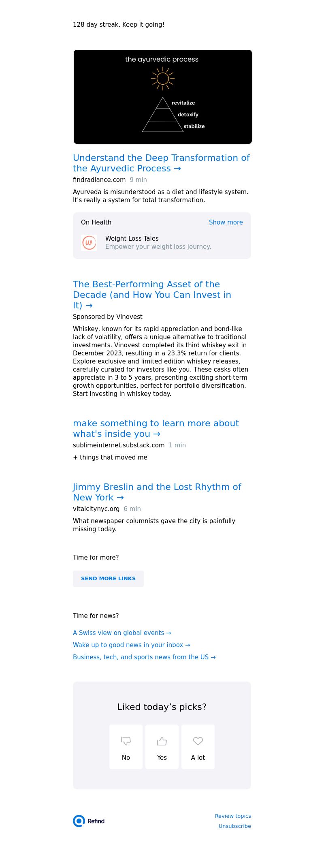Click the thumbs-up Yes icon
Screen dimensions: 324x868
162,741
